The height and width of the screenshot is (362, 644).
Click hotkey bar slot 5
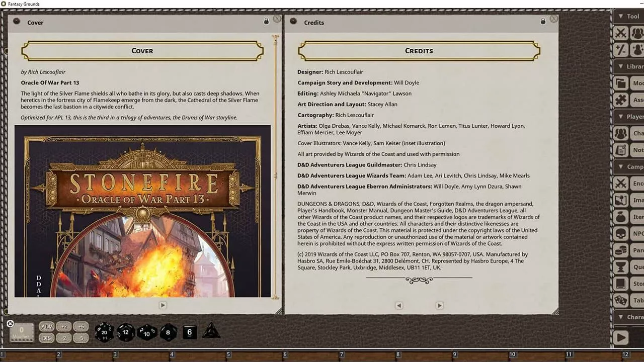255,356
